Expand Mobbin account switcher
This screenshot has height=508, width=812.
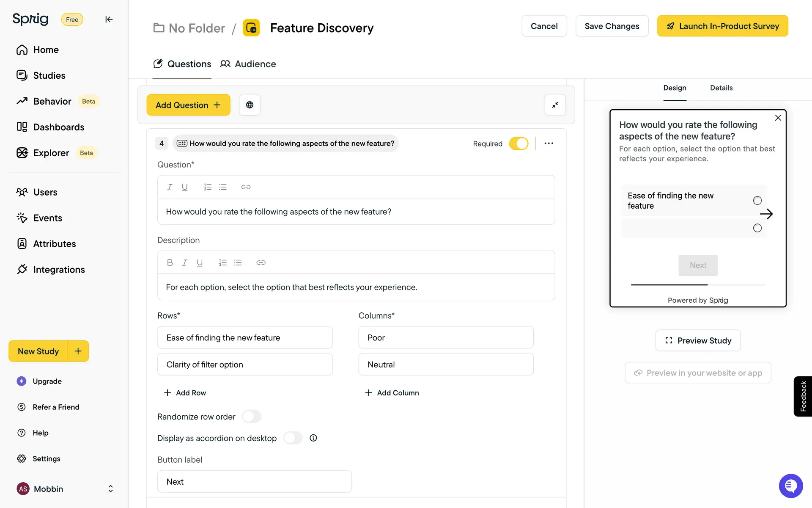(x=110, y=489)
